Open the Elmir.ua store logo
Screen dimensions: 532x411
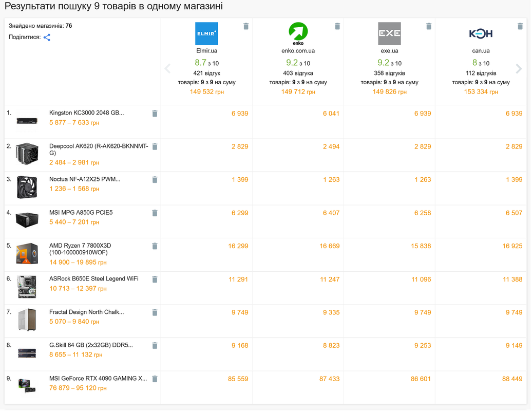pos(206,33)
